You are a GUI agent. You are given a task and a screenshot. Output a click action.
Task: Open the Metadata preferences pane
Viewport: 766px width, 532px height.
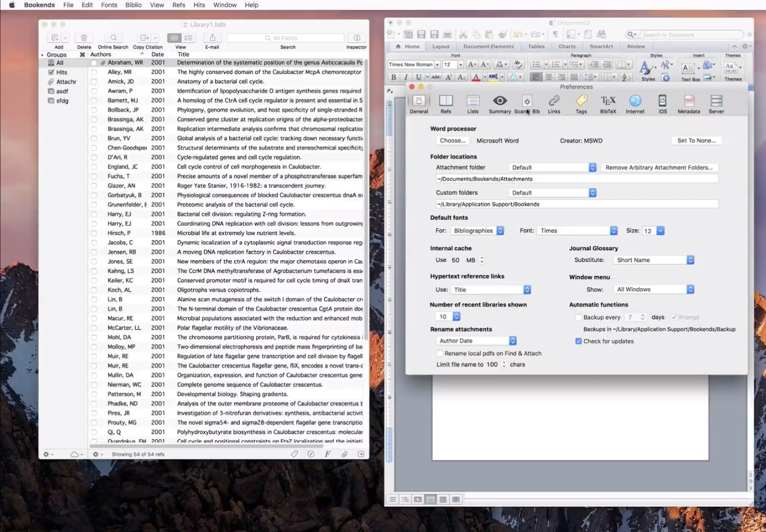pyautogui.click(x=689, y=104)
